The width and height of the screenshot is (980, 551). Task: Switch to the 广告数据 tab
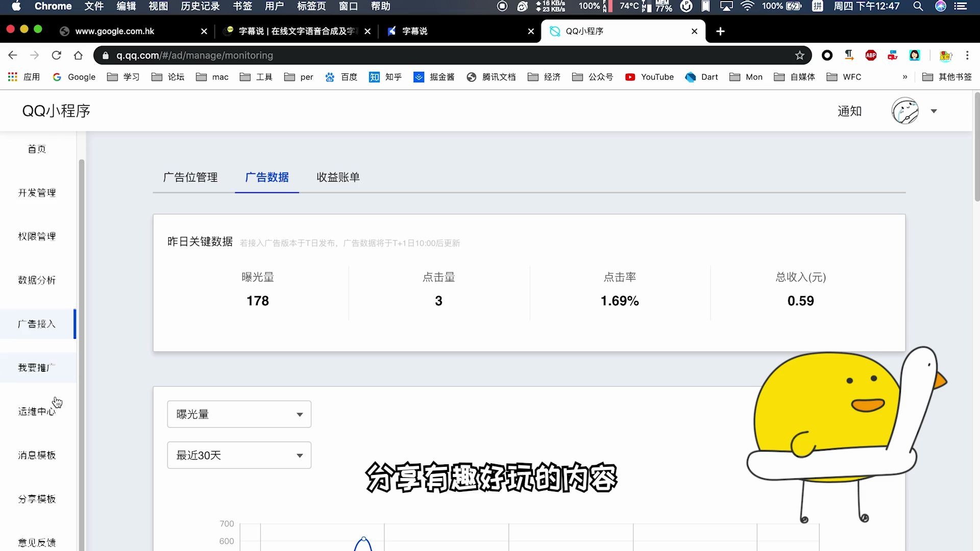(x=267, y=177)
